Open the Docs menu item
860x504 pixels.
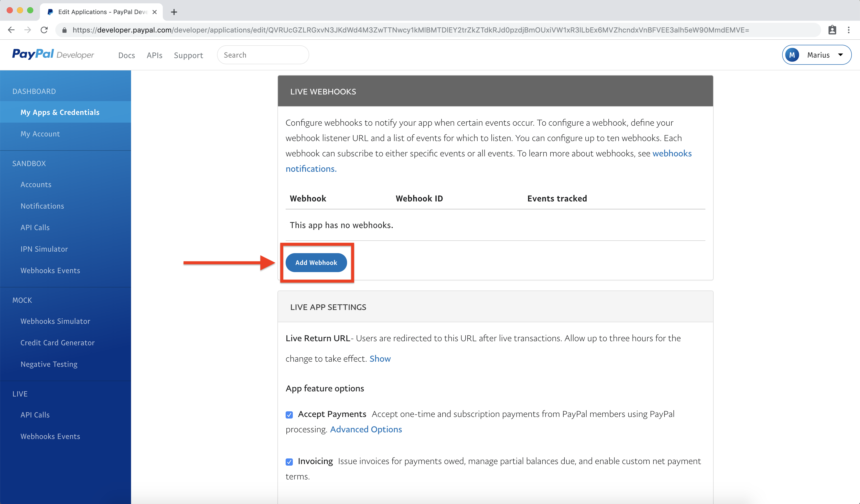(127, 55)
